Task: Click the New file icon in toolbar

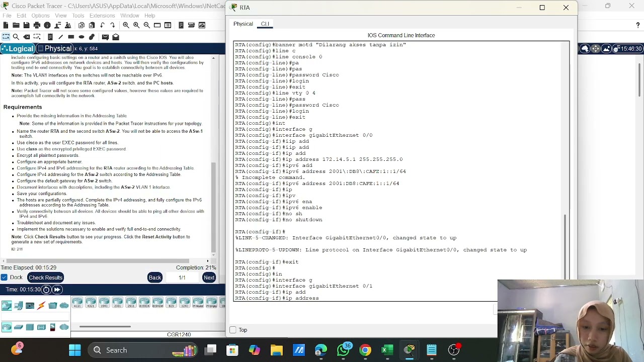Action: coord(6,25)
